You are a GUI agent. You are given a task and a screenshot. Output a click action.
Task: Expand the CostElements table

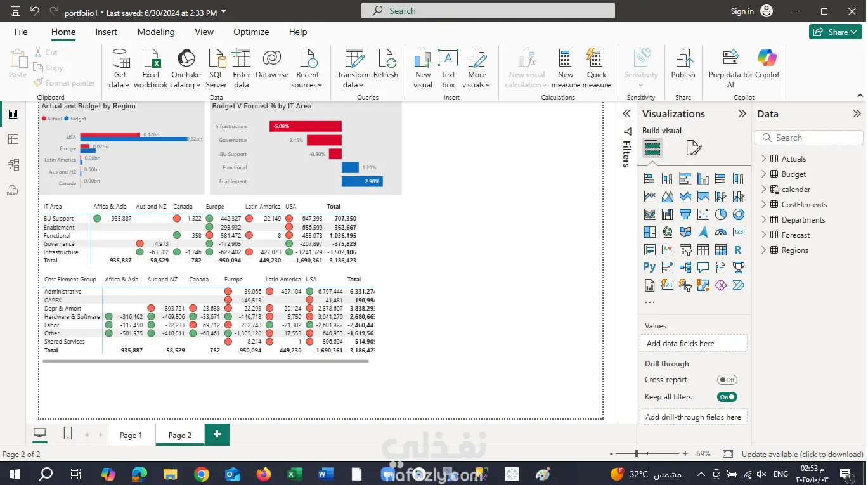click(764, 204)
